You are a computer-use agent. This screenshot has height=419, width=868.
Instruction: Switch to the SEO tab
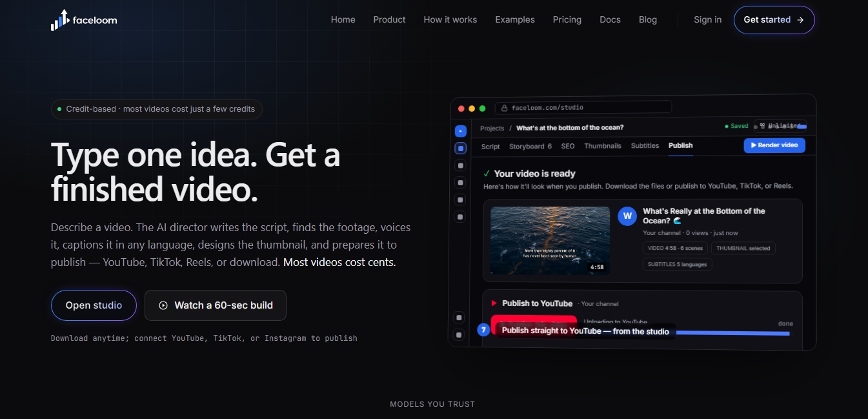point(568,146)
